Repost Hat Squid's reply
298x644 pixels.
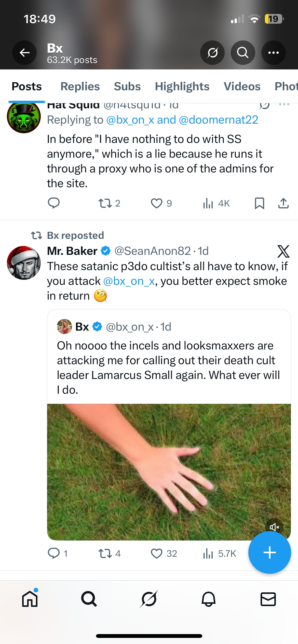point(105,203)
